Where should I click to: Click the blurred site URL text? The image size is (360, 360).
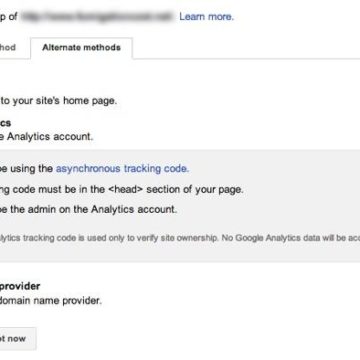[x=98, y=16]
